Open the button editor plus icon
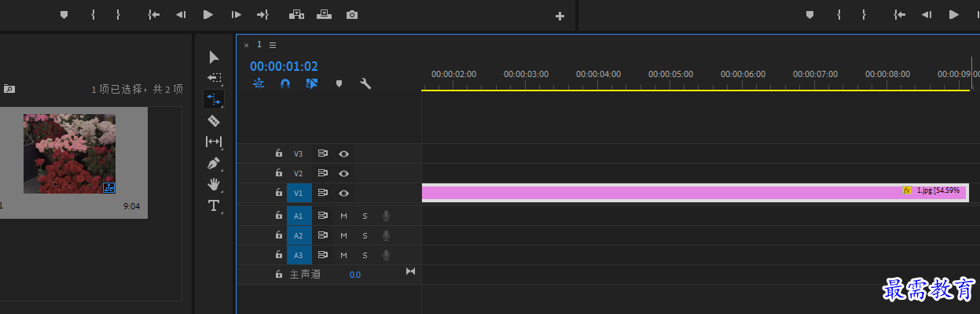 click(x=560, y=16)
